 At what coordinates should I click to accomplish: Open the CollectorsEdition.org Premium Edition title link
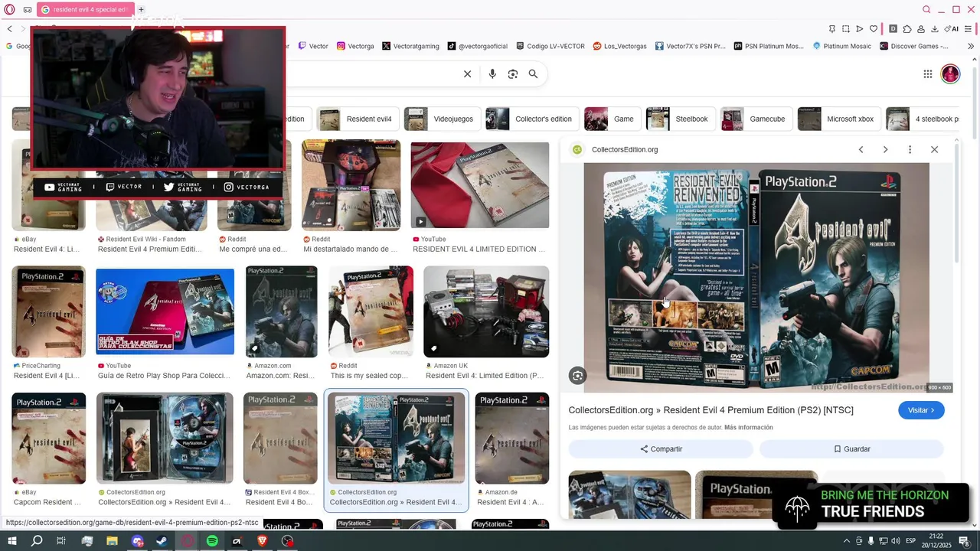click(x=710, y=410)
